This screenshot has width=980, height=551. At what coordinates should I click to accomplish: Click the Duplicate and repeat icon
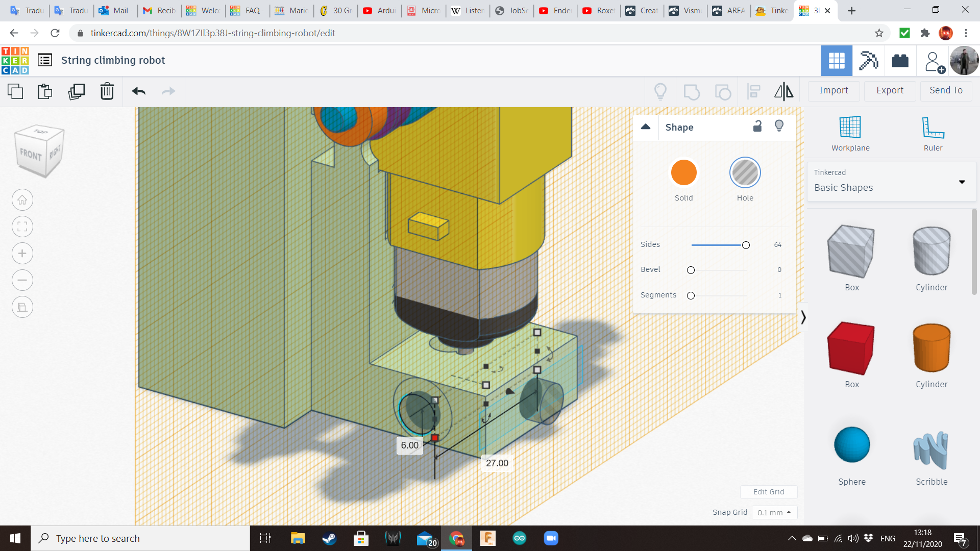[77, 91]
